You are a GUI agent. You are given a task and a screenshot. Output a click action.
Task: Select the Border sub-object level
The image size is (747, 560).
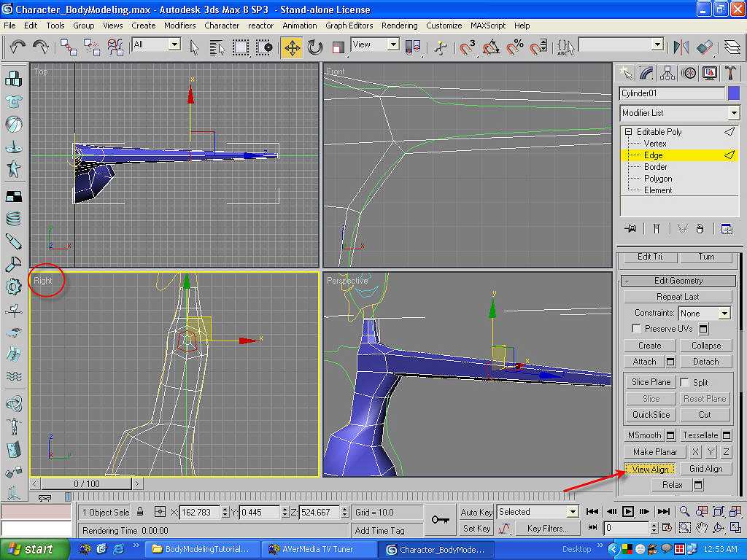[656, 167]
